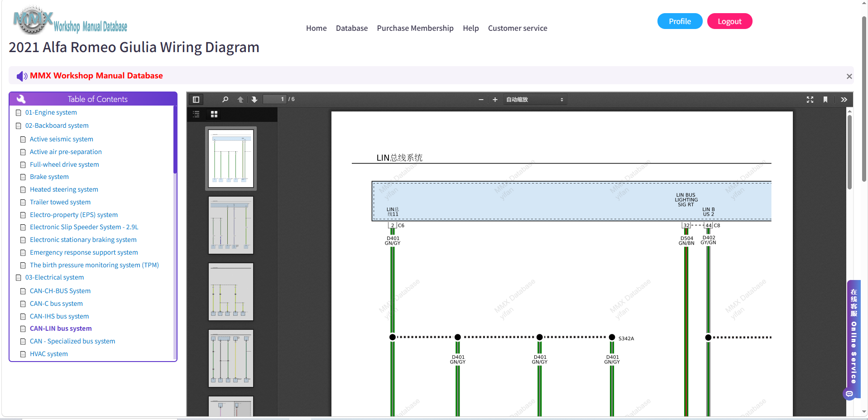Open the PDF tools double-chevron menu
Viewport: 868px width, 420px height.
click(844, 100)
